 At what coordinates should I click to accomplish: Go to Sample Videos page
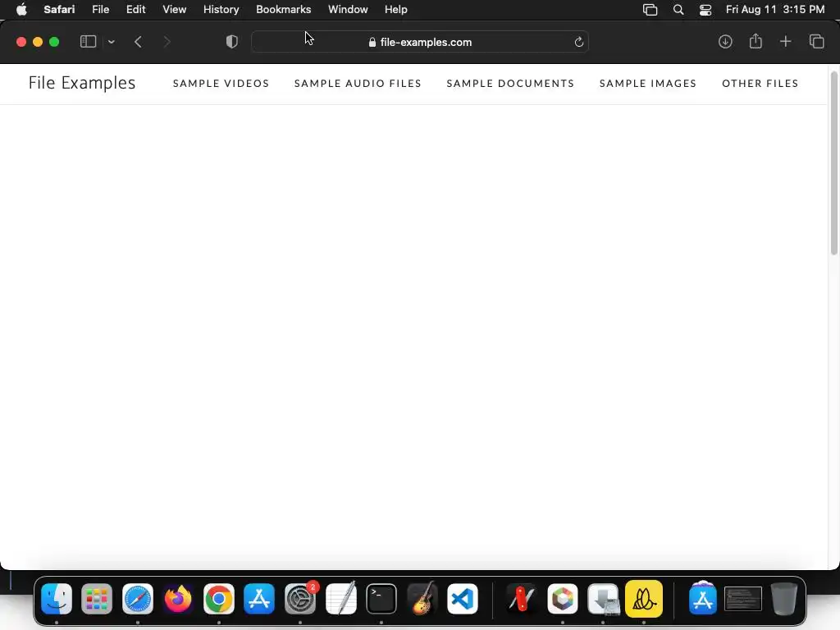pyautogui.click(x=221, y=84)
